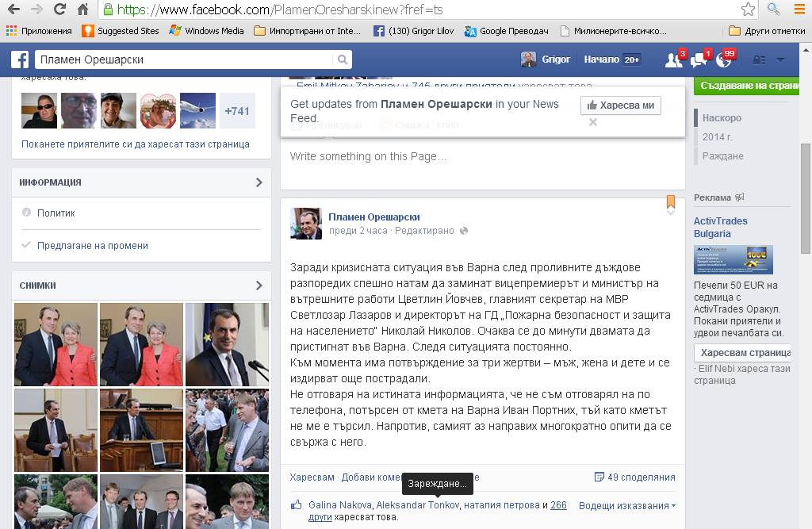Click the bookmark ribbon on the post

pyautogui.click(x=671, y=201)
